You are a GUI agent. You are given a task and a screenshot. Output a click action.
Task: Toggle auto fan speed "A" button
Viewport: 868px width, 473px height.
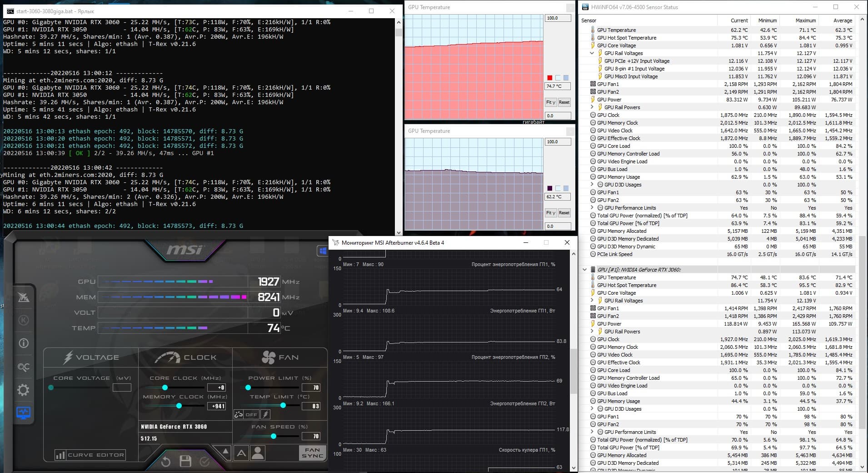[x=241, y=453]
